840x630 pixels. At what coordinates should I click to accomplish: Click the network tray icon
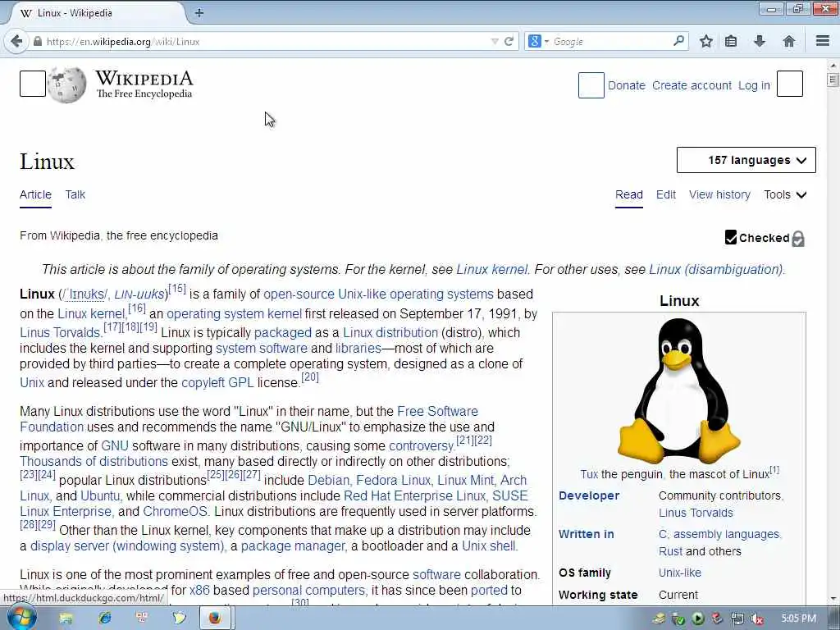(x=737, y=619)
